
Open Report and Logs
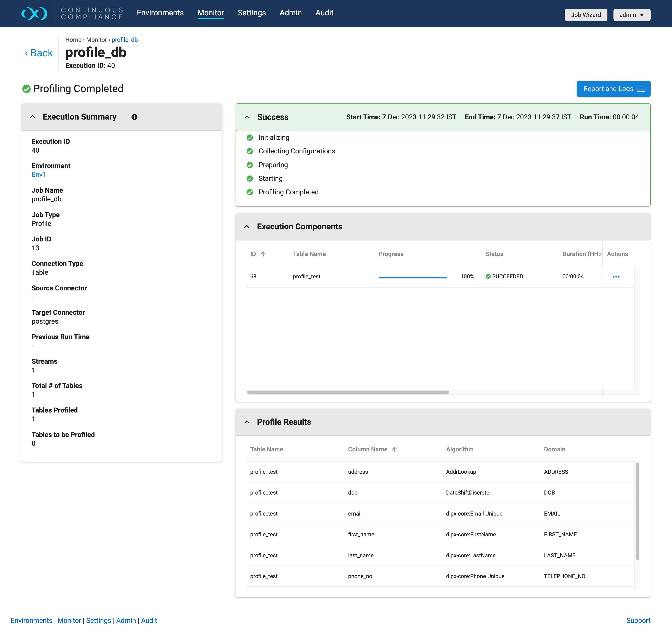point(613,89)
